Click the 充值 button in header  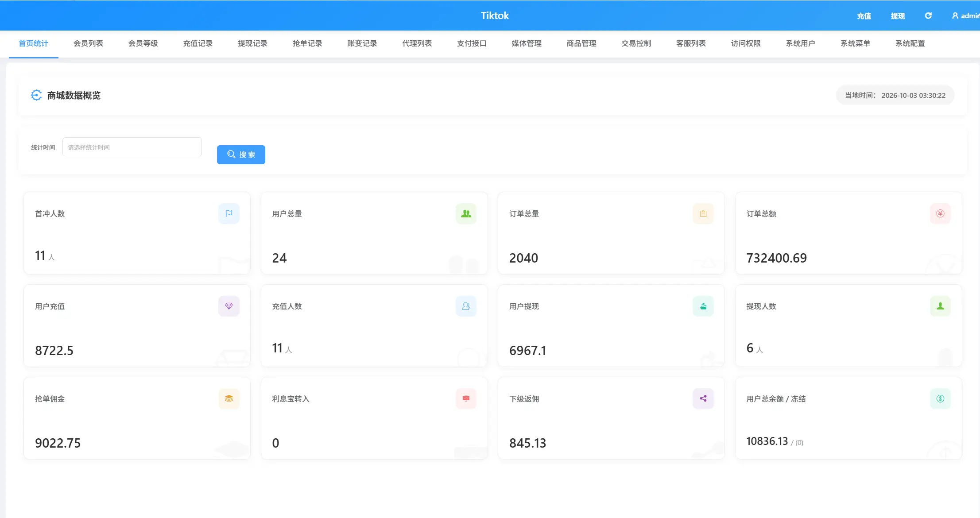pyautogui.click(x=864, y=16)
